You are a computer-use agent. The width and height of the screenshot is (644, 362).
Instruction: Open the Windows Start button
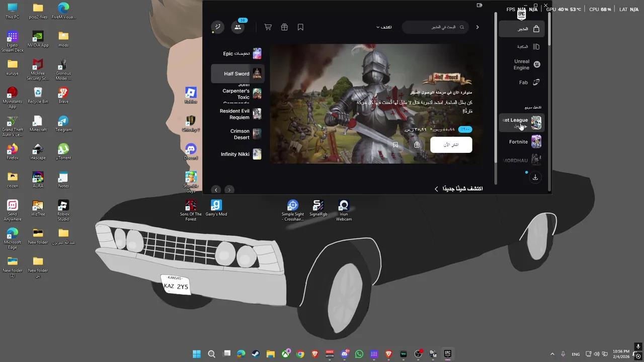[197, 354]
